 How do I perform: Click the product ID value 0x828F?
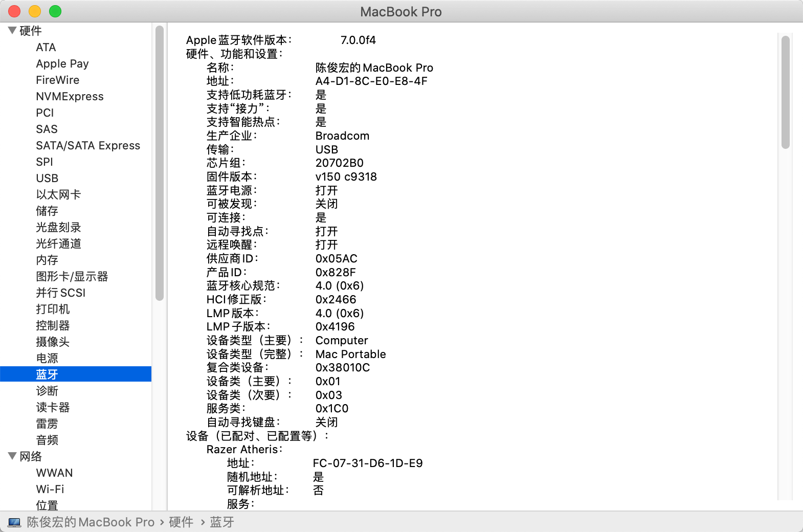pyautogui.click(x=336, y=273)
